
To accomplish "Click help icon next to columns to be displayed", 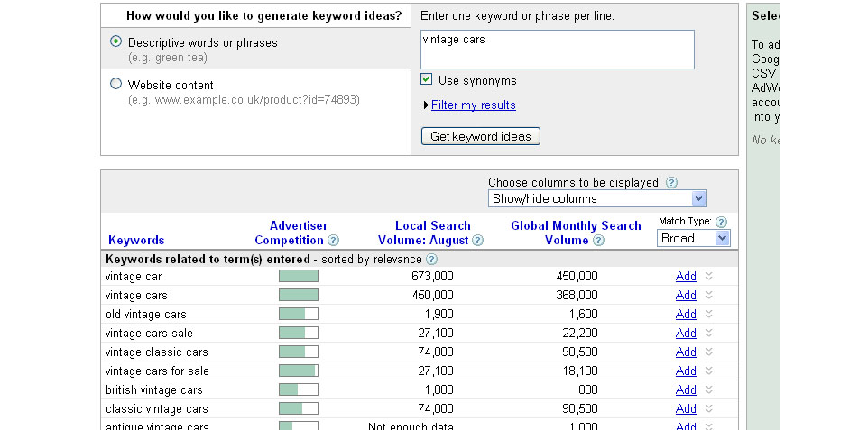I will [x=671, y=182].
